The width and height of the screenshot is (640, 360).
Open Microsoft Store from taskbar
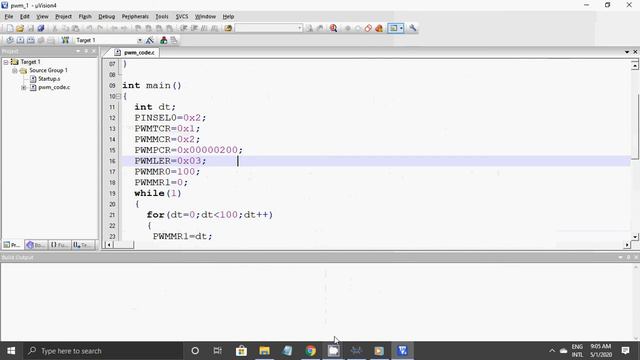point(241,351)
